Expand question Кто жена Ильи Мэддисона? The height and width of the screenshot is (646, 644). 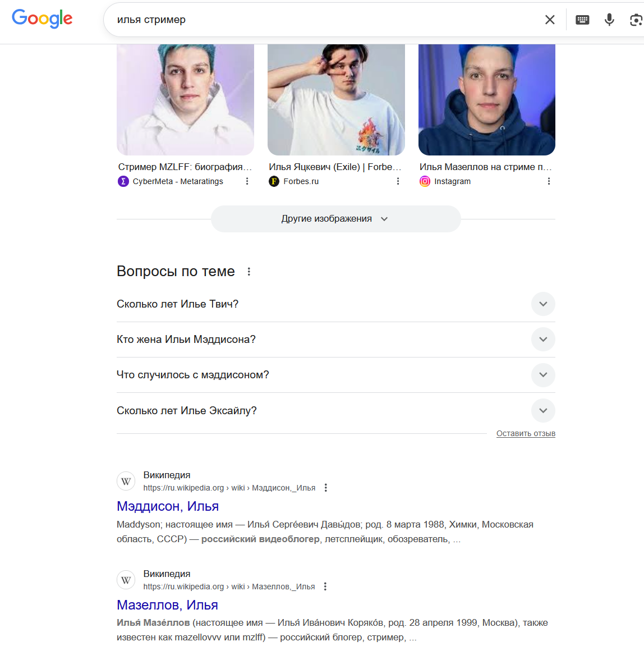point(336,340)
